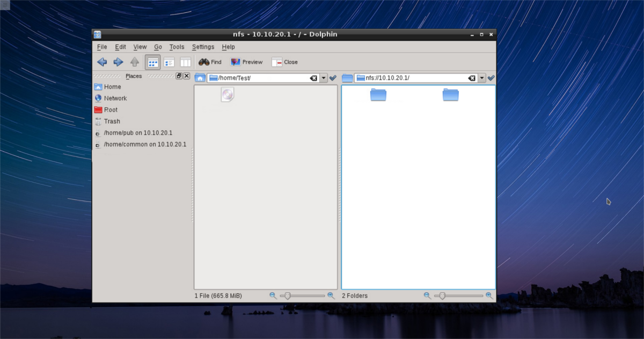This screenshot has width=644, height=339.
Task: Open the Dolphin window menu icon
Action: tap(98, 34)
